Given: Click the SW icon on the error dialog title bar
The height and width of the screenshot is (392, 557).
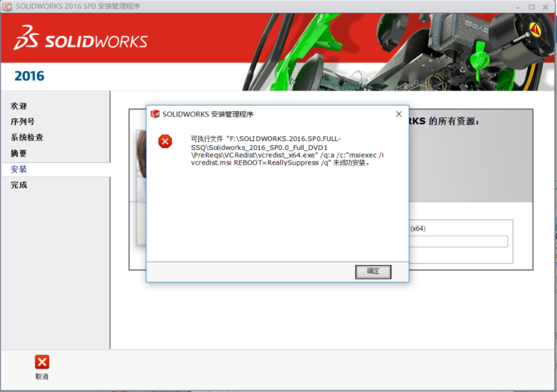Looking at the screenshot, I should point(154,114).
